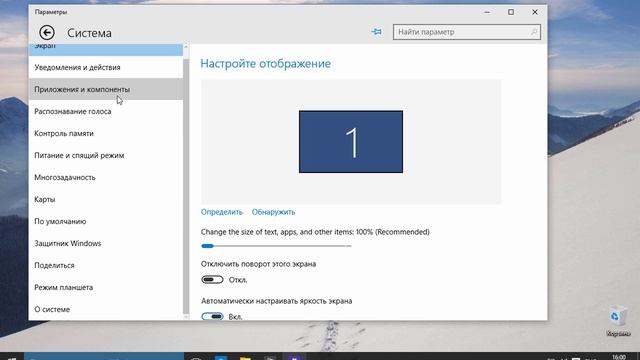Screen dimensions: 640x360
Task: Click the 'Найти параметр' search field
Action: click(467, 32)
